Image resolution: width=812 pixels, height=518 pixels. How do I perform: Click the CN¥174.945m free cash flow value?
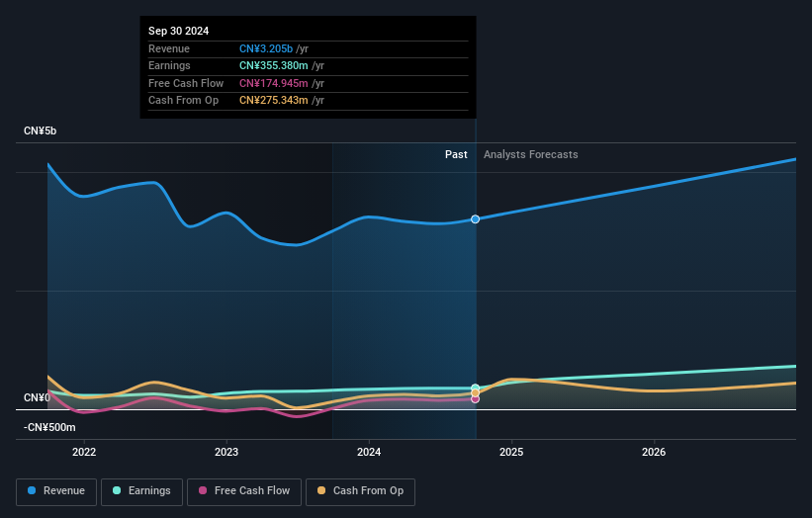tap(273, 83)
